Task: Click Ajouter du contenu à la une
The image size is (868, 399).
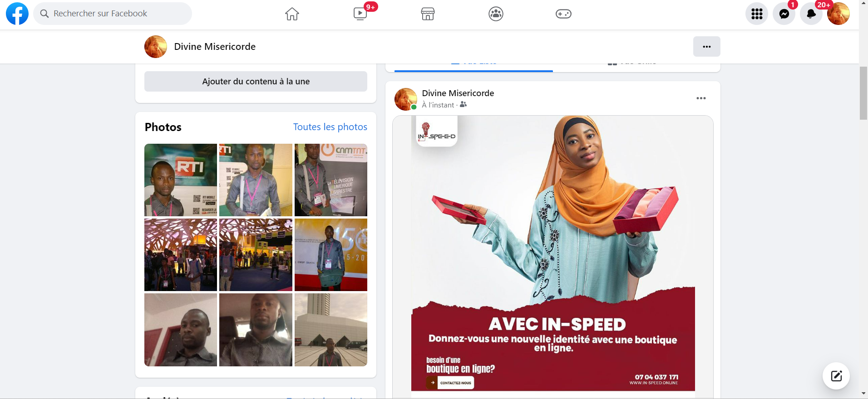Action: [x=256, y=82]
